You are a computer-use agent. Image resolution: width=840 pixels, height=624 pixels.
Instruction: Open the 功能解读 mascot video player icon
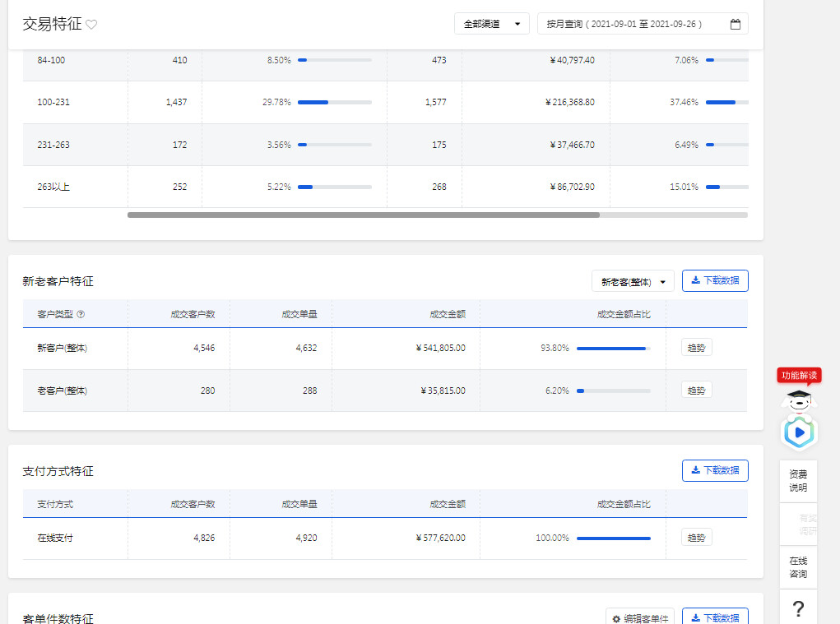799,432
